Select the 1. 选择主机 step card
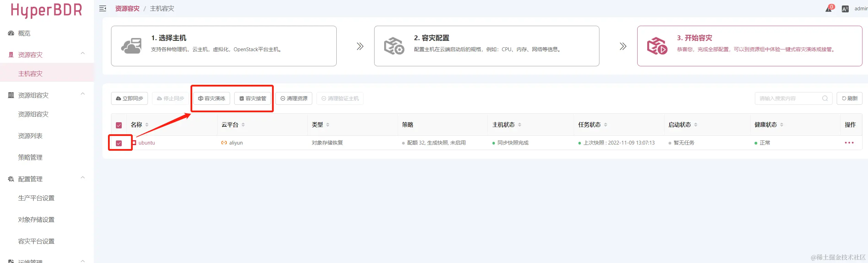Screen dimensions: 868x263 coord(224,46)
